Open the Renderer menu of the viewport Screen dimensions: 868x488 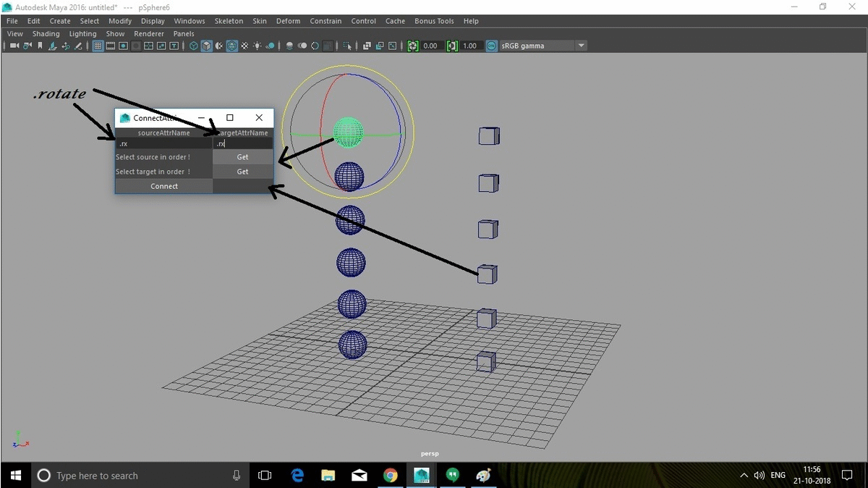(149, 33)
